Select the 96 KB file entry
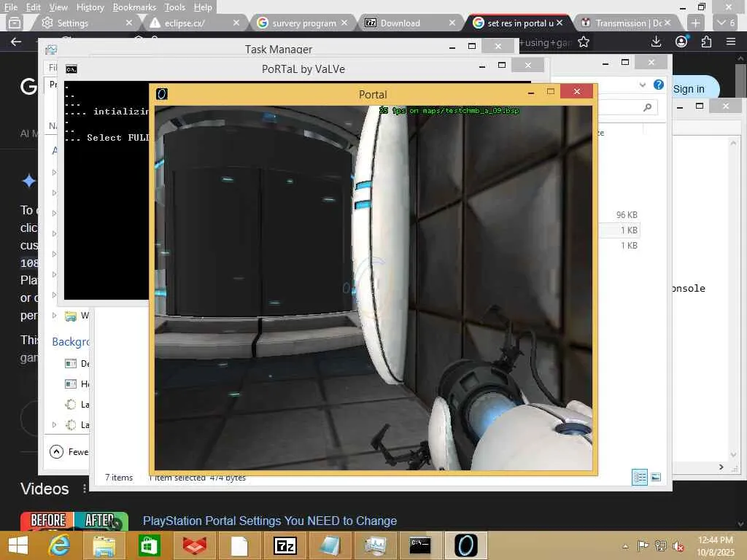The width and height of the screenshot is (747, 560). [627, 215]
